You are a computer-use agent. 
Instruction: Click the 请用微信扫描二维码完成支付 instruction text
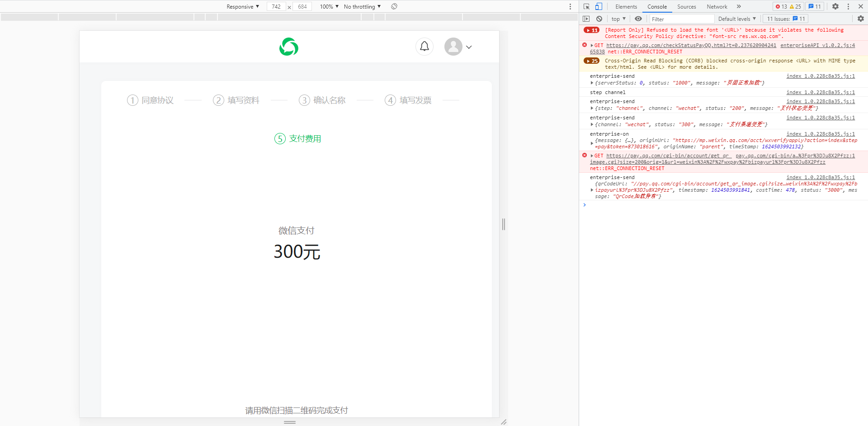pyautogui.click(x=297, y=410)
